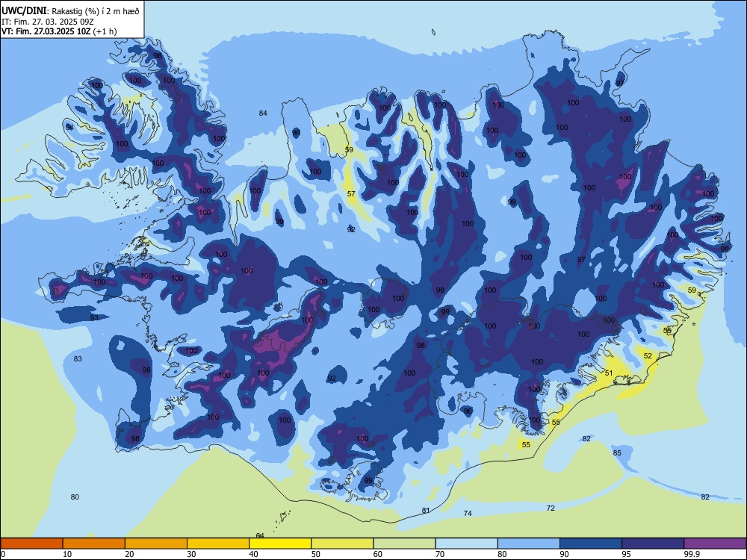Click the 'VT: Fim. 27.03.2025 10Z (+1 h)' line

[59, 32]
